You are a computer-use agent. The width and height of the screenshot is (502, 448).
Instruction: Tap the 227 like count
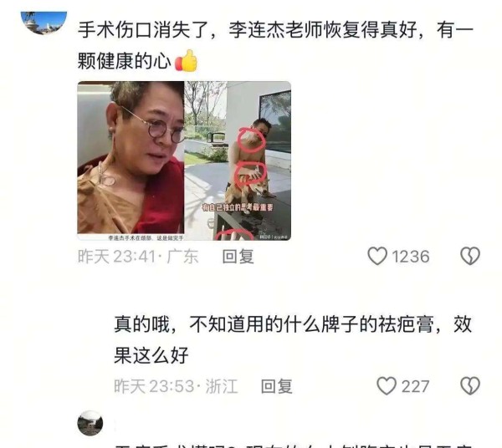click(415, 386)
